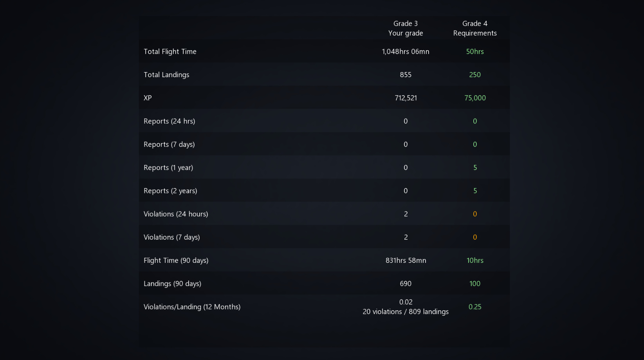Image resolution: width=644 pixels, height=360 pixels.
Task: Click the Grade 3 Your grade header
Action: tap(406, 28)
